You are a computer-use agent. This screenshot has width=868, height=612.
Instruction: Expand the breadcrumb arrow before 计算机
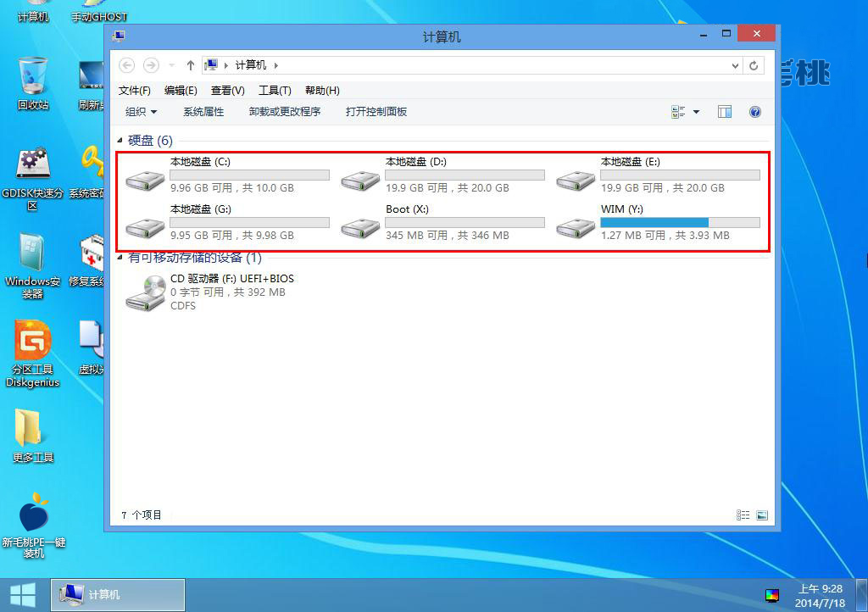point(225,65)
